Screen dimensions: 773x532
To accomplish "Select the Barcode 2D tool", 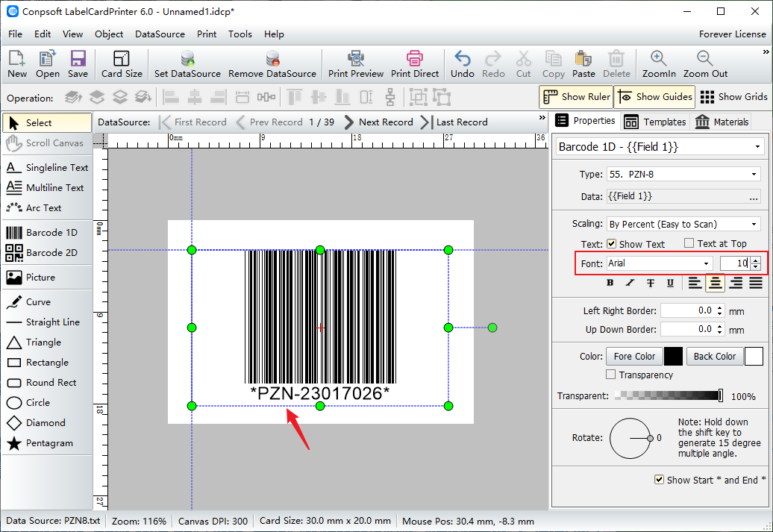I will click(x=47, y=253).
